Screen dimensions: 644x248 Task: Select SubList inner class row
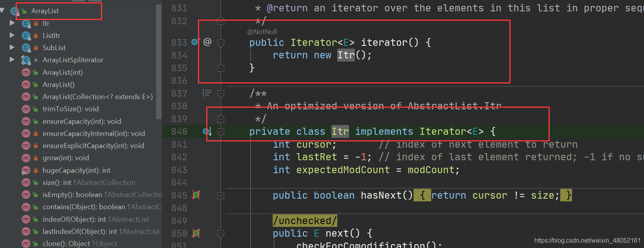54,48
